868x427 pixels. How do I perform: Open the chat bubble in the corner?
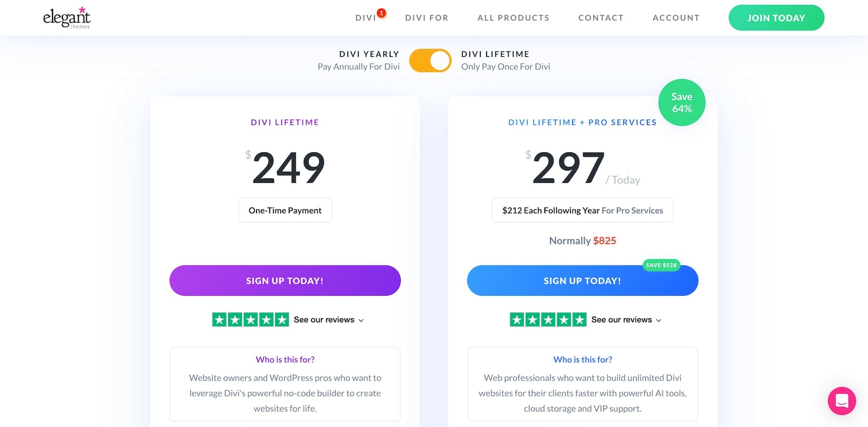click(x=842, y=400)
